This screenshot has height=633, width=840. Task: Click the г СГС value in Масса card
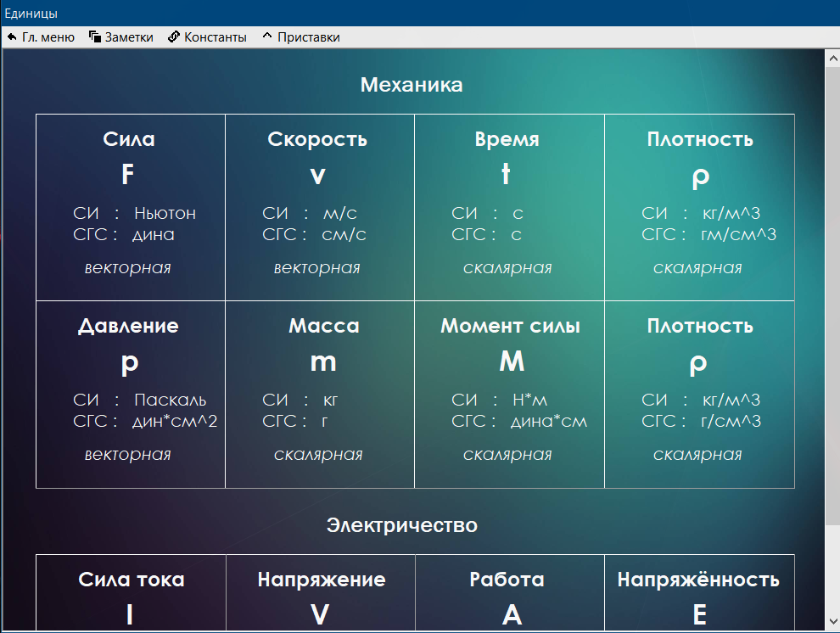pos(325,422)
